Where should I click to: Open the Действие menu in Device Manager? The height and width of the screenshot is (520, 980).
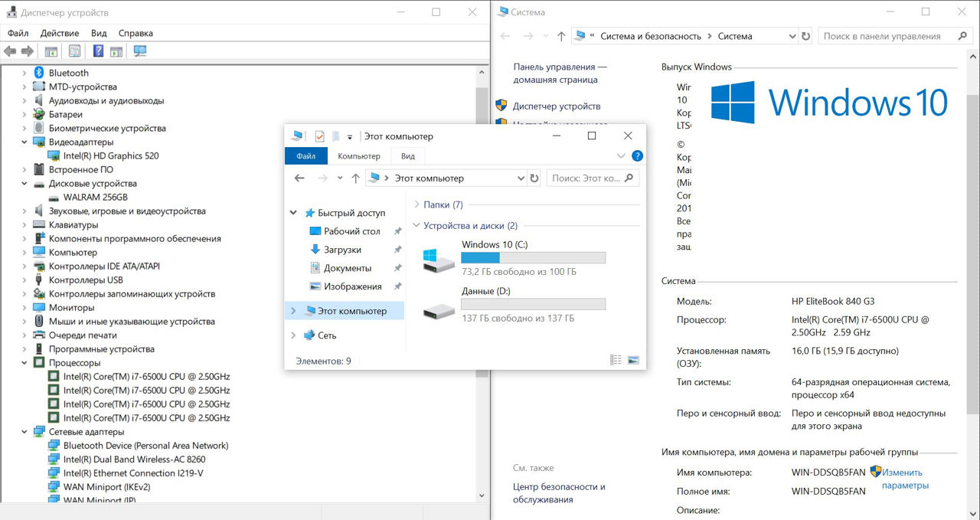[x=60, y=33]
